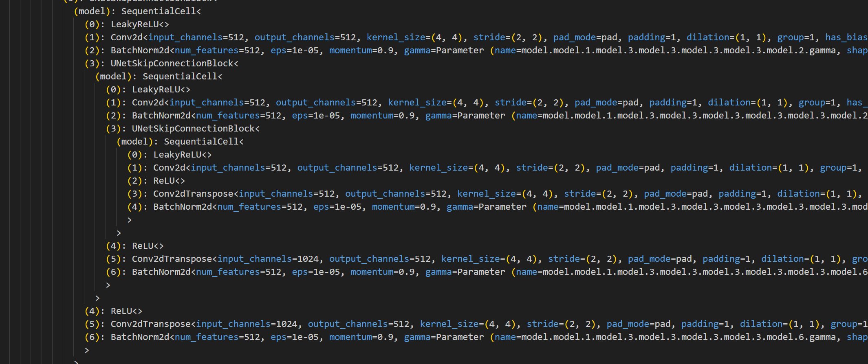Click 'gamma=Parameter' in the '(4): BatchNorm2d' line
Image resolution: width=868 pixels, height=364 pixels.
pyautogui.click(x=487, y=206)
